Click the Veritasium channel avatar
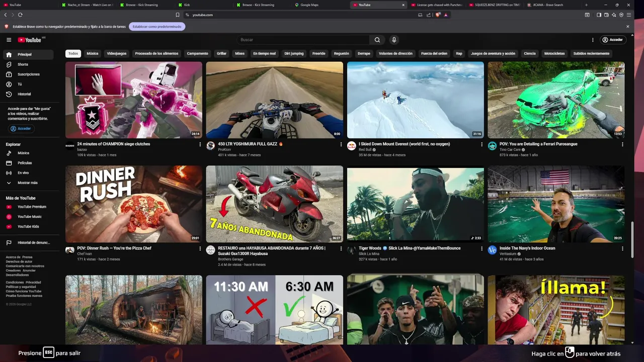Screen dimensions: 644x362 click(x=492, y=250)
